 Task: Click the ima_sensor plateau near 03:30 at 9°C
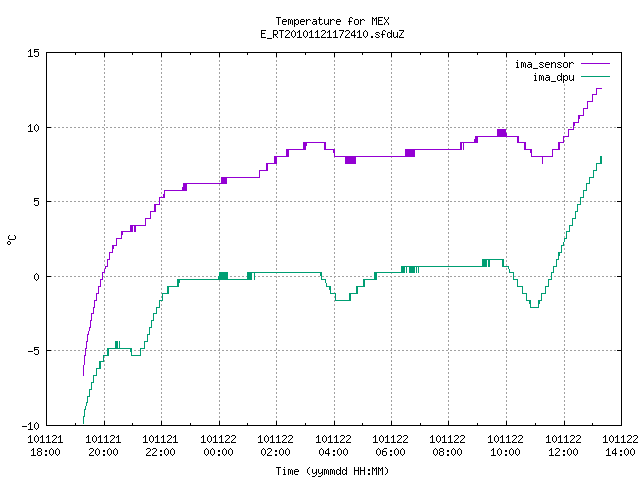coord(316,142)
